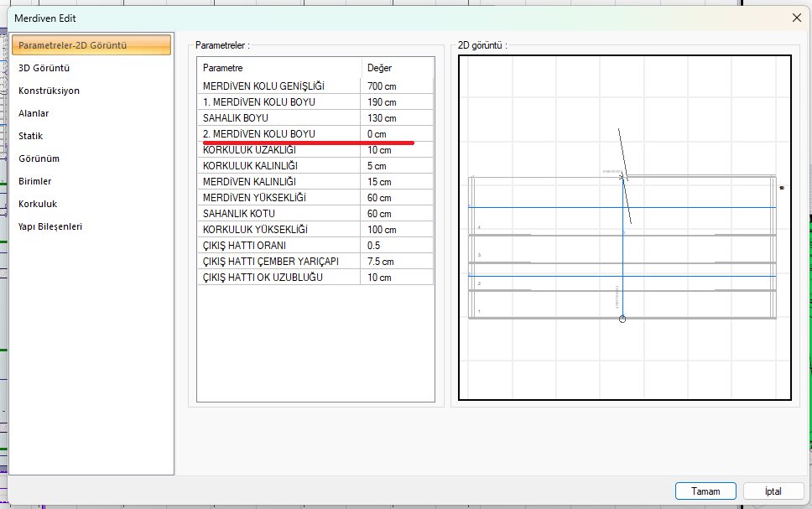The width and height of the screenshot is (812, 509).
Task: Close the Merdiven Edit dialog
Action: coord(796,18)
